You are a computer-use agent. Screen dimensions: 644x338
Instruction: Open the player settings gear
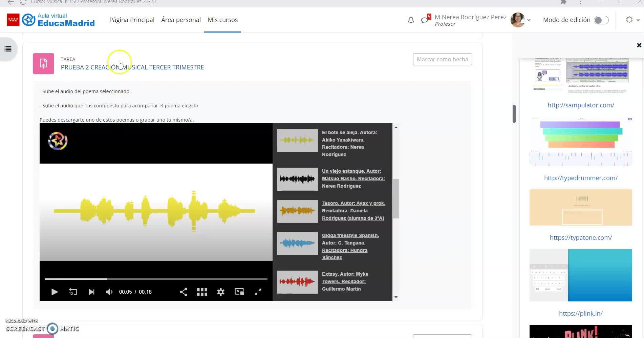(221, 292)
